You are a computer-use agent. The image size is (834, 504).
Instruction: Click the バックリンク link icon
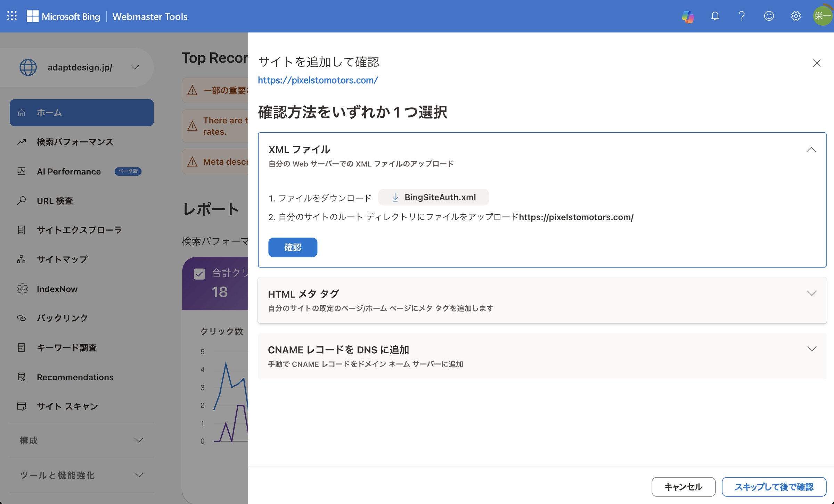point(22,318)
